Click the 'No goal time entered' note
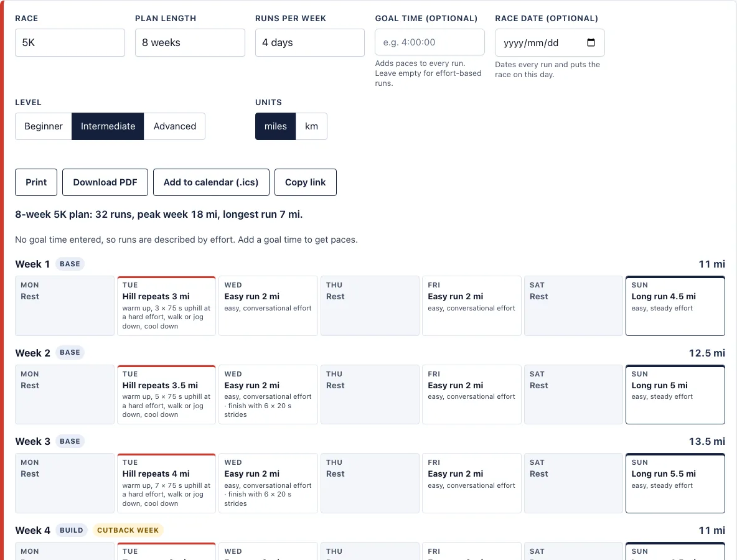The width and height of the screenshot is (737, 560). coord(186,240)
